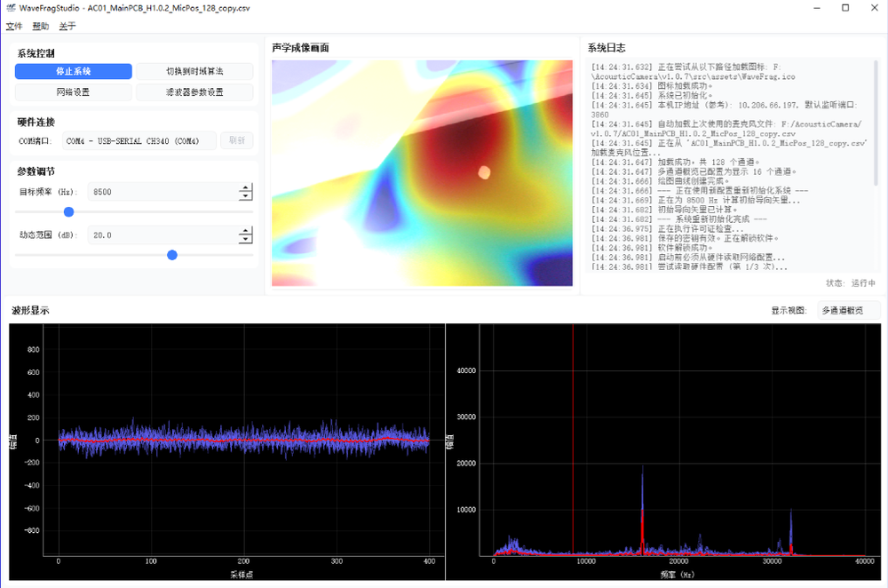Click the red cursor in the spectrum plot

pos(575,444)
